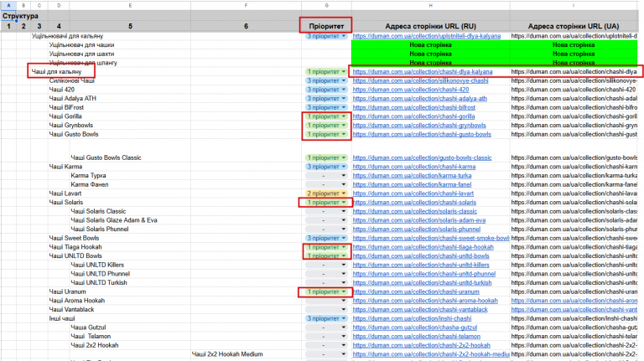Open the chashi-dlya-kalyana RU link
This screenshot has width=644, height=361.
423,72
